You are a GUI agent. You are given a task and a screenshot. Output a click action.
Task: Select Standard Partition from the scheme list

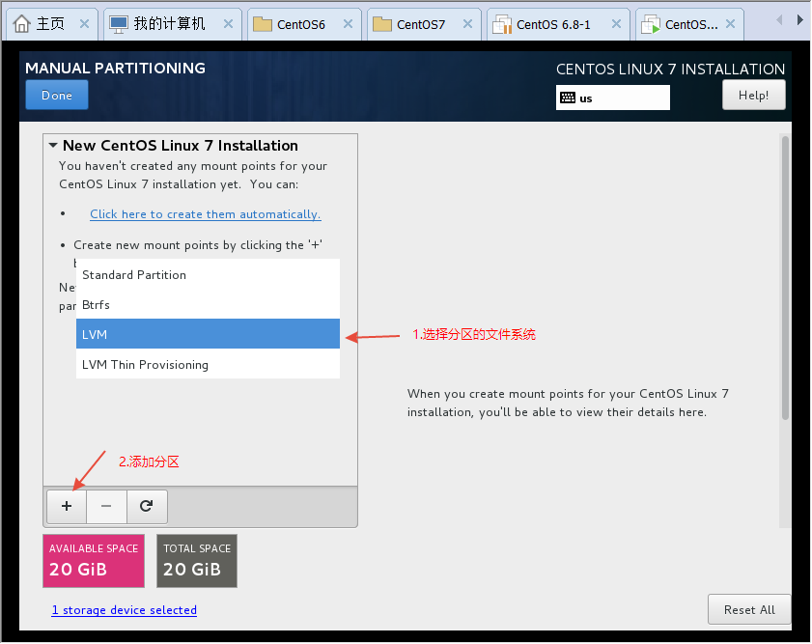click(208, 275)
